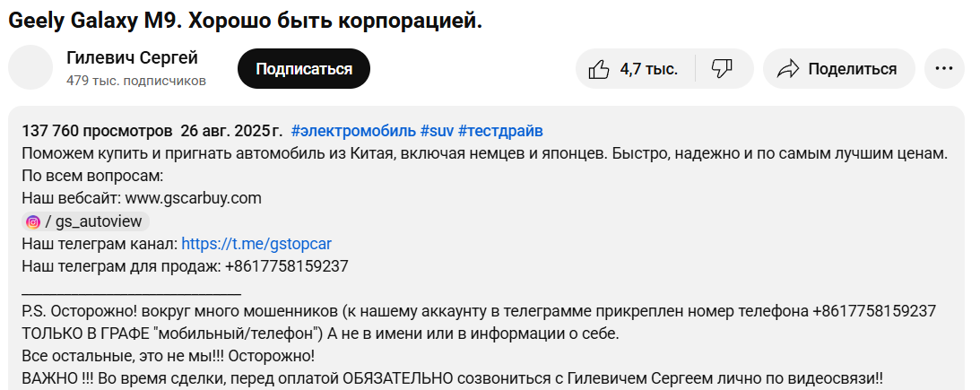Open the channel avatar circle
The width and height of the screenshot is (980, 390).
tap(30, 68)
